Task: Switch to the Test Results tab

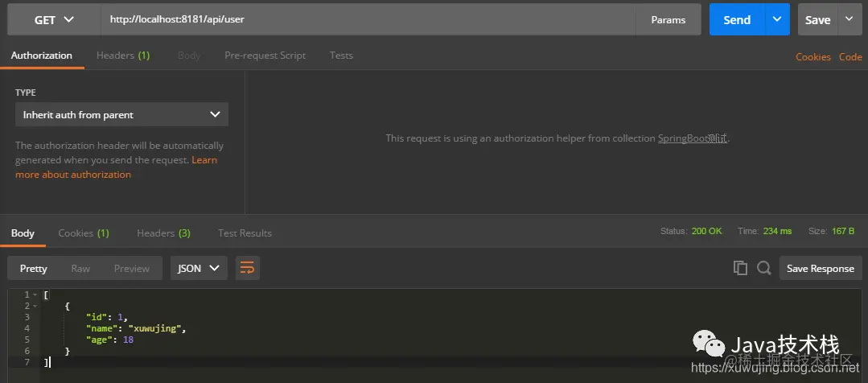Action: [245, 233]
